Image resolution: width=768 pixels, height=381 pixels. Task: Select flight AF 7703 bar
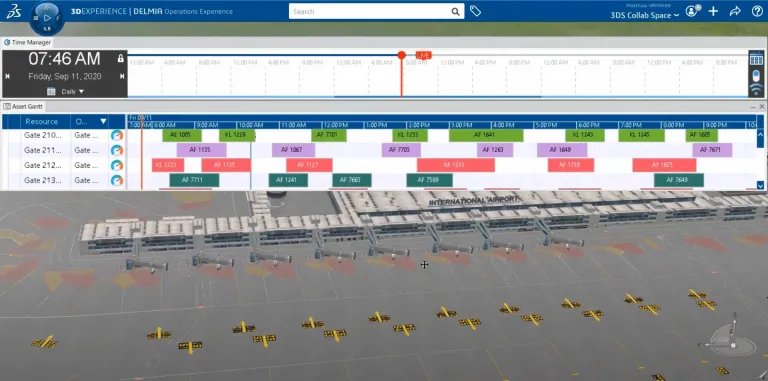(401, 150)
